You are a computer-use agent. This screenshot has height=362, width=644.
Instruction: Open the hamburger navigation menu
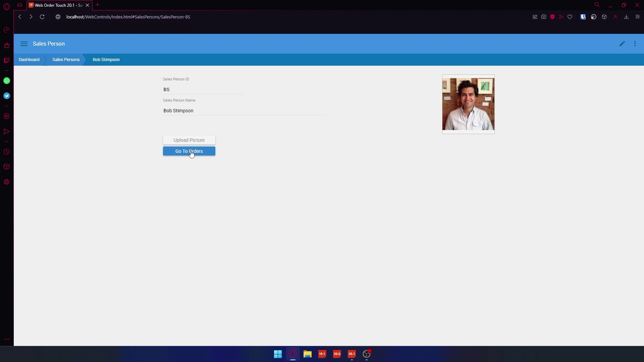[24, 44]
